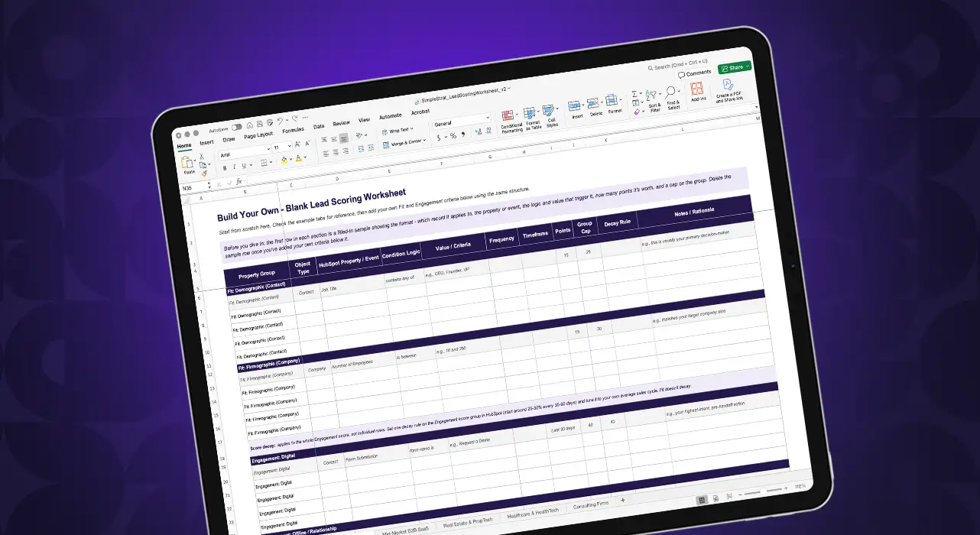Image resolution: width=980 pixels, height=535 pixels.
Task: Click the Orientation text angle icon
Action: click(359, 135)
